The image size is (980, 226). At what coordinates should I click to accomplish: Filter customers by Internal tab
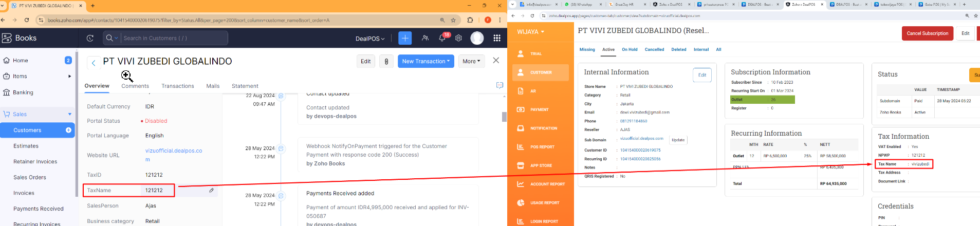(x=701, y=49)
